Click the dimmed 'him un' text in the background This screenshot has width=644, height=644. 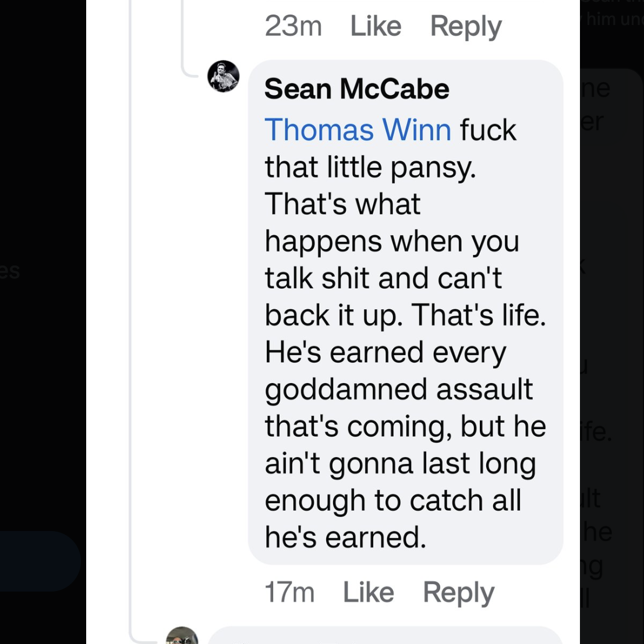614,19
